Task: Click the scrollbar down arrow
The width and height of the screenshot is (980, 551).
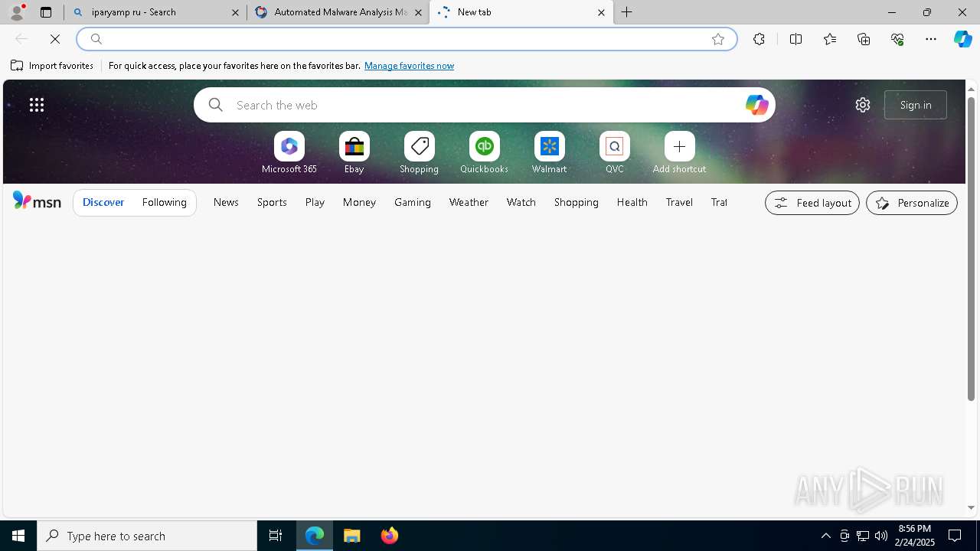Action: point(971,508)
